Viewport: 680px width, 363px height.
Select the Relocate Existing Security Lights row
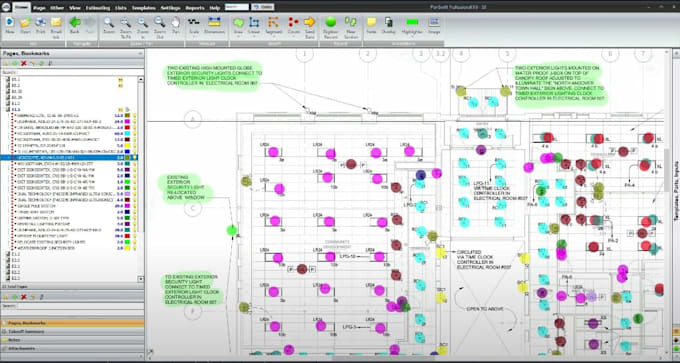69,242
